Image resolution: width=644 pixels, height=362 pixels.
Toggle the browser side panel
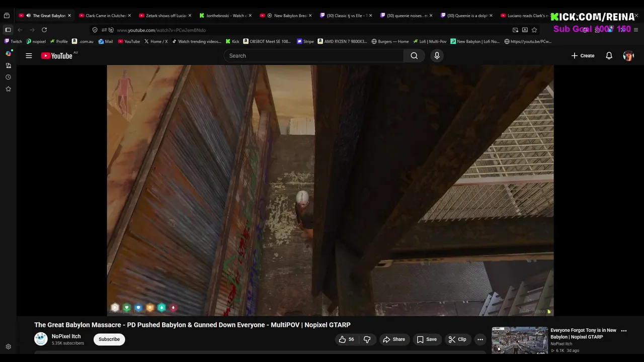(x=8, y=30)
